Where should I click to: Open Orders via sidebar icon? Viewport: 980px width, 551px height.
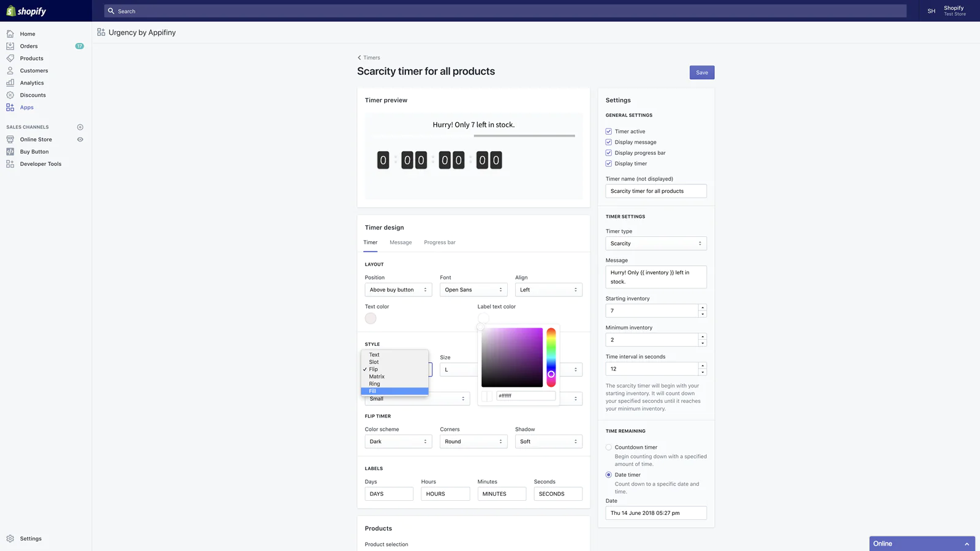tap(10, 46)
